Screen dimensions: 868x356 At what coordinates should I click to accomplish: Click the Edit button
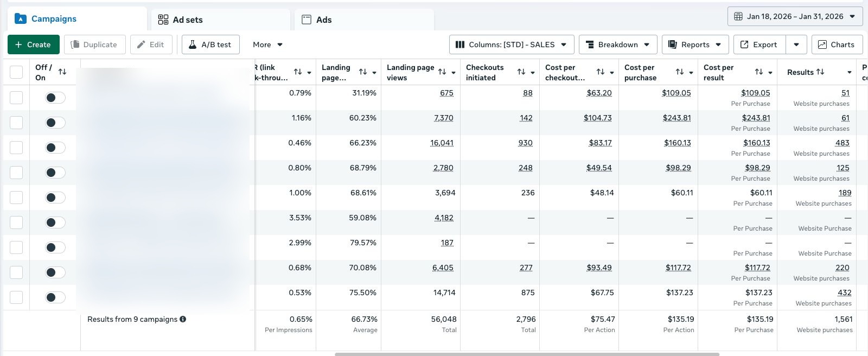tap(151, 44)
